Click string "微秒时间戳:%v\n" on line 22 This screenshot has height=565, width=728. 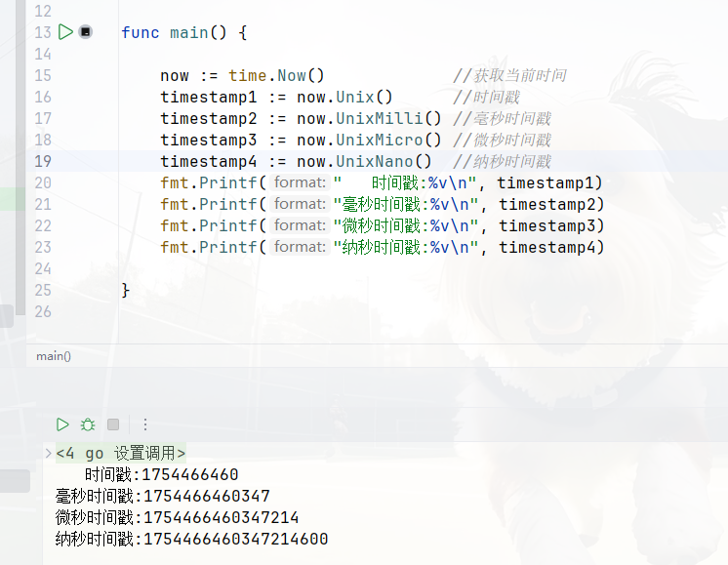406,225
